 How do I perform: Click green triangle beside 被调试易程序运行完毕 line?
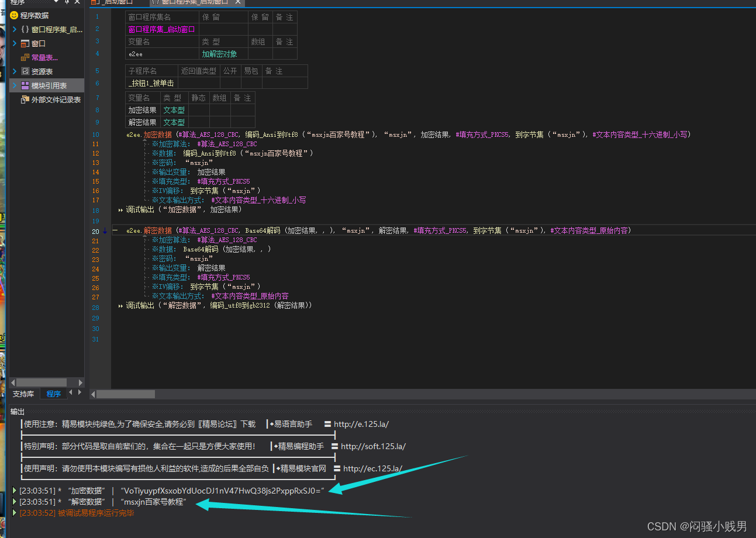pos(15,513)
